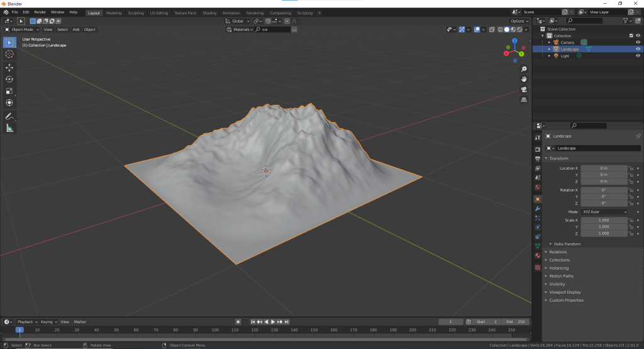Open XYZ Euler rotation mode dropdown
This screenshot has width=644, height=349.
point(604,212)
